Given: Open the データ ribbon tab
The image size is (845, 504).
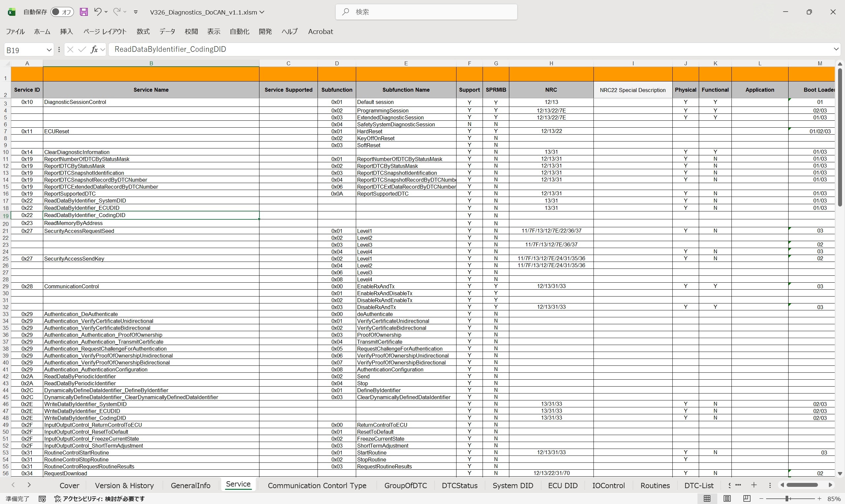Looking at the screenshot, I should [167, 32].
